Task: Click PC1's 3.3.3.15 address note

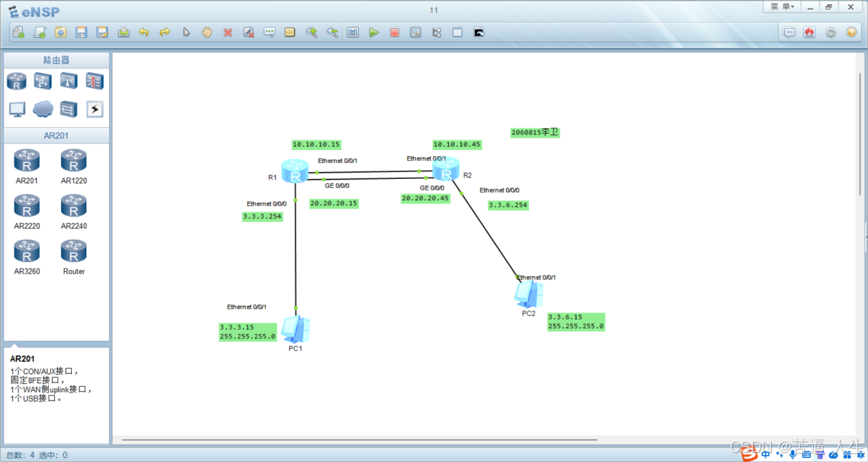Action: click(248, 332)
